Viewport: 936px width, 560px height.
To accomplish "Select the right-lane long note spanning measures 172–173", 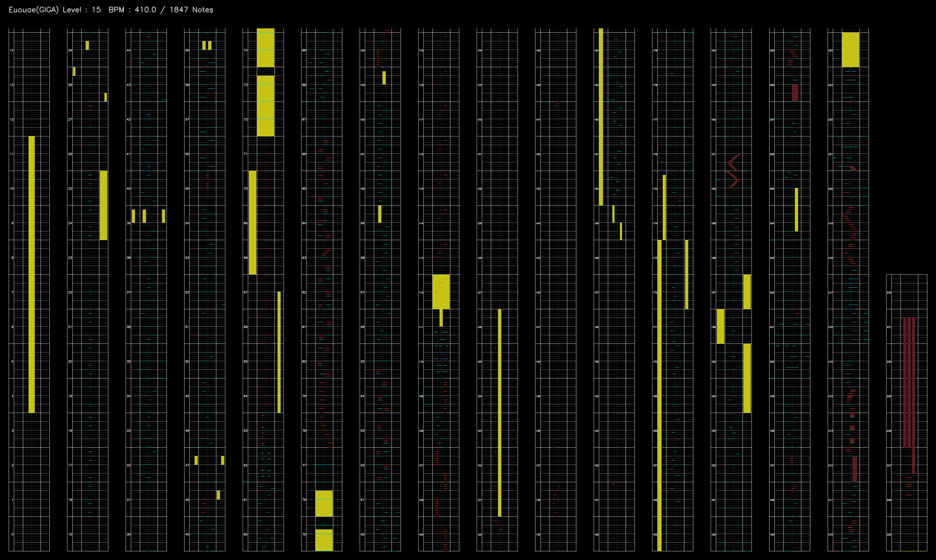I will pos(687,274).
